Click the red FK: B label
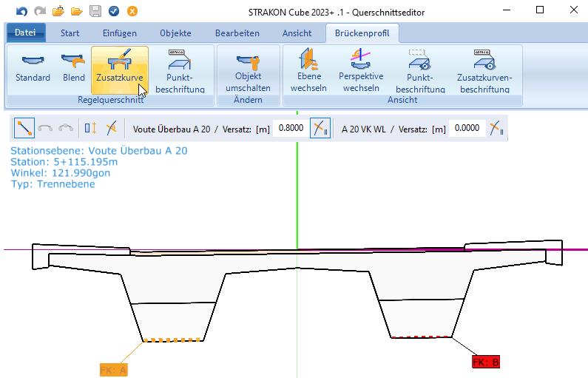Image resolution: width=588 pixels, height=378 pixels. click(486, 362)
